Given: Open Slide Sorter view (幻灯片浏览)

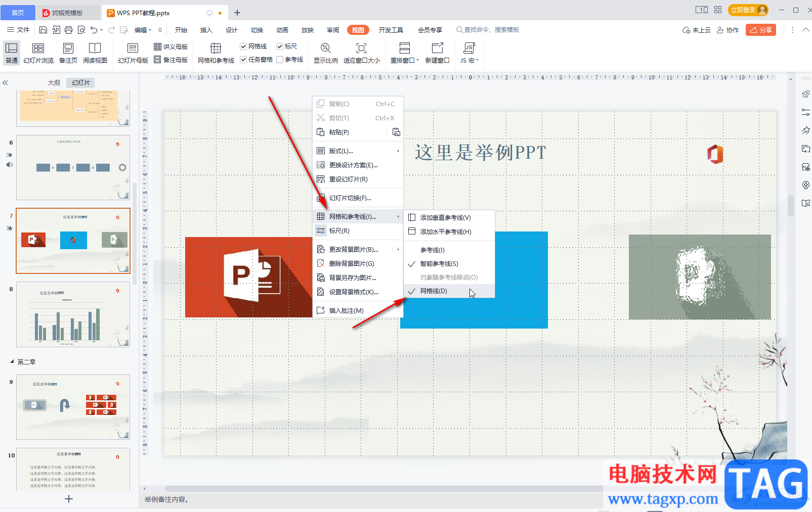Looking at the screenshot, I should 38,53.
